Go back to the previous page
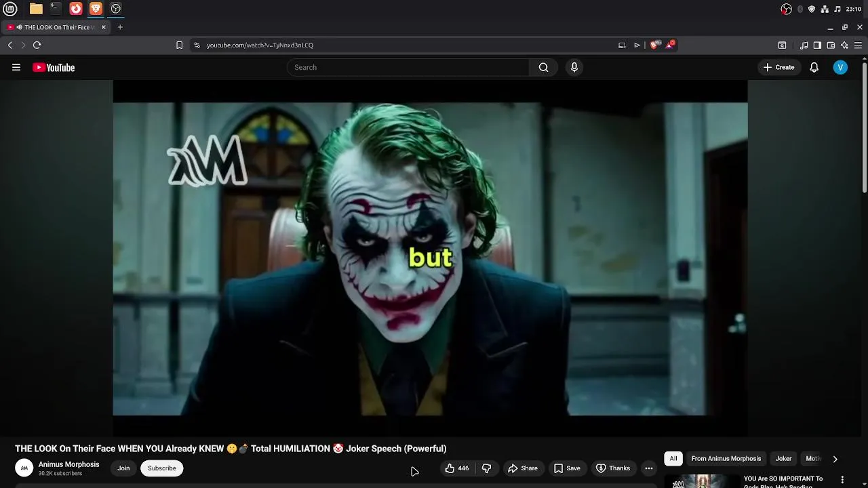The image size is (868, 488). [x=10, y=45]
